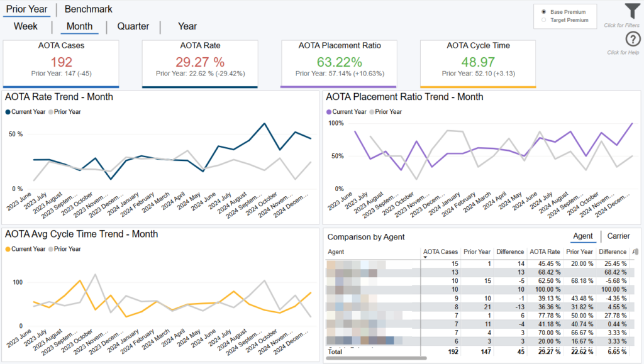The width and height of the screenshot is (644, 364).
Task: Switch comparison table to Carrier tab
Action: click(x=618, y=236)
